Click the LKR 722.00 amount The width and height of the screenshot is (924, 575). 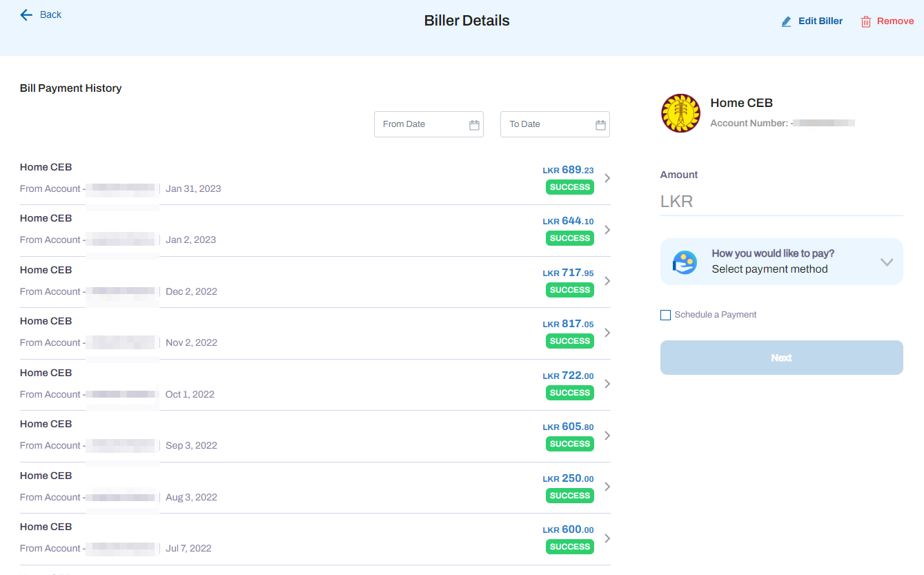click(568, 376)
